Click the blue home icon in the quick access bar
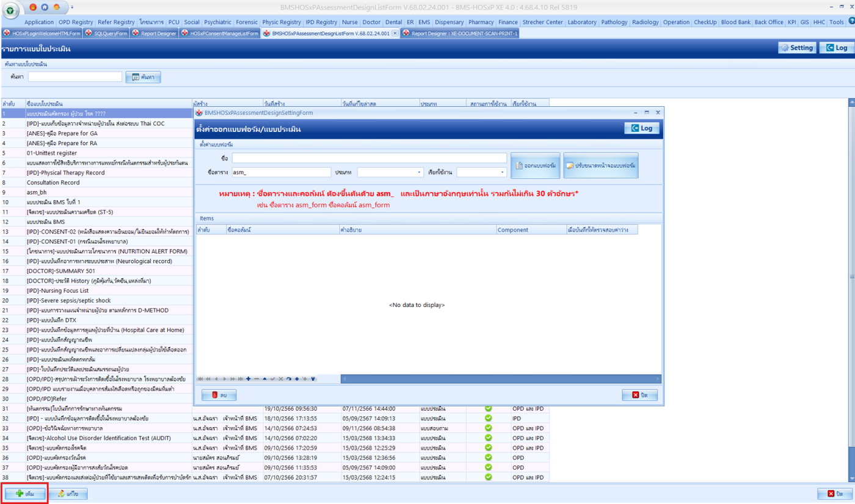The height and width of the screenshot is (504, 855). coord(45,7)
